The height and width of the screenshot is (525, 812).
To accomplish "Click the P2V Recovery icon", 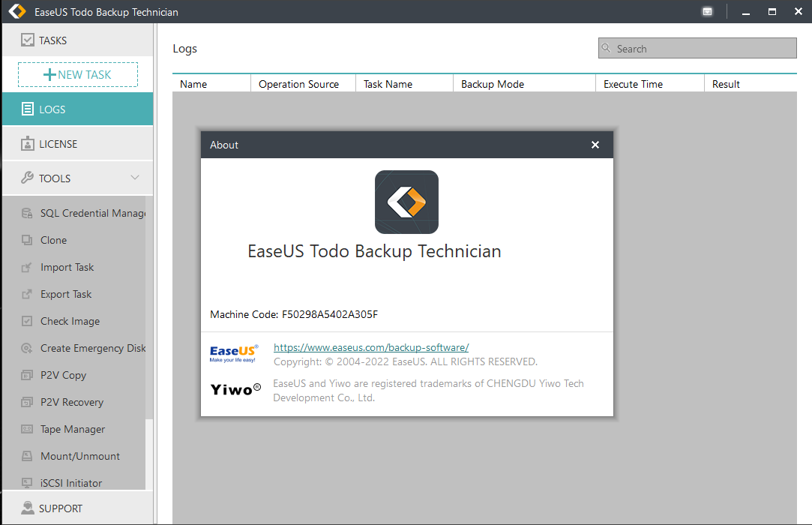I will coord(27,402).
